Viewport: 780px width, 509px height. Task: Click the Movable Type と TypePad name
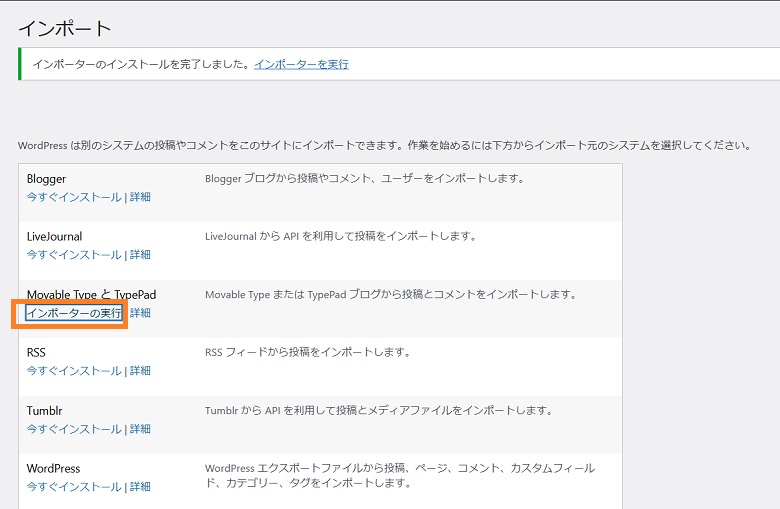coord(92,295)
